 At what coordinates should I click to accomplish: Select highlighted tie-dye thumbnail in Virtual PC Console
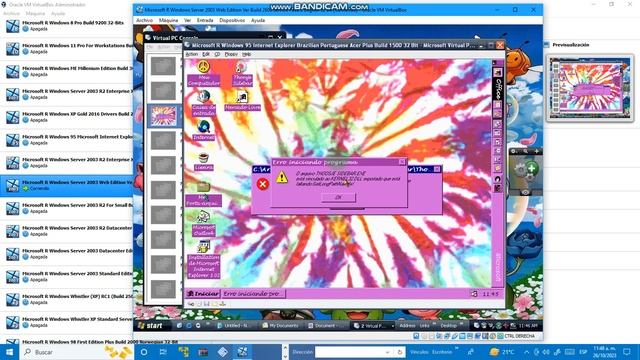(164, 116)
